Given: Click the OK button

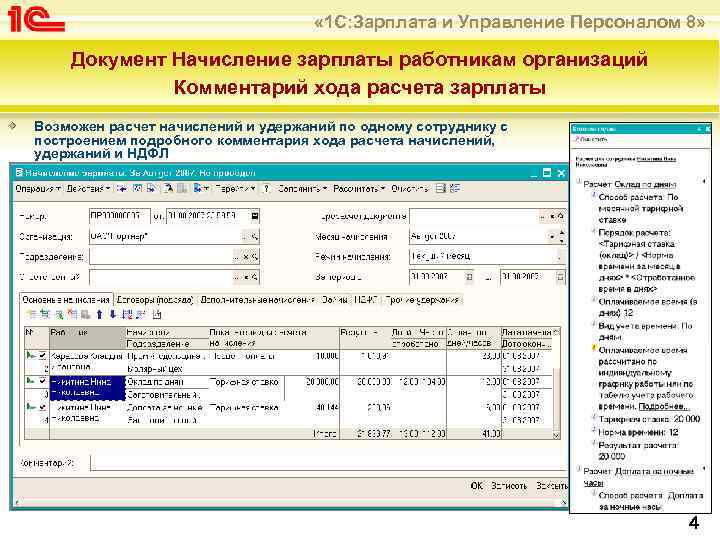Looking at the screenshot, I should pos(477,486).
